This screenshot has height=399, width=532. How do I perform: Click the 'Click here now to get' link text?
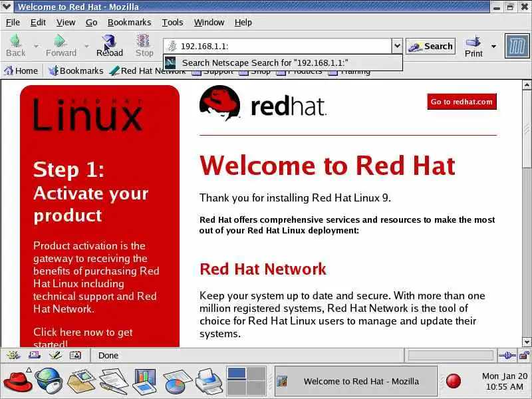coord(82,332)
